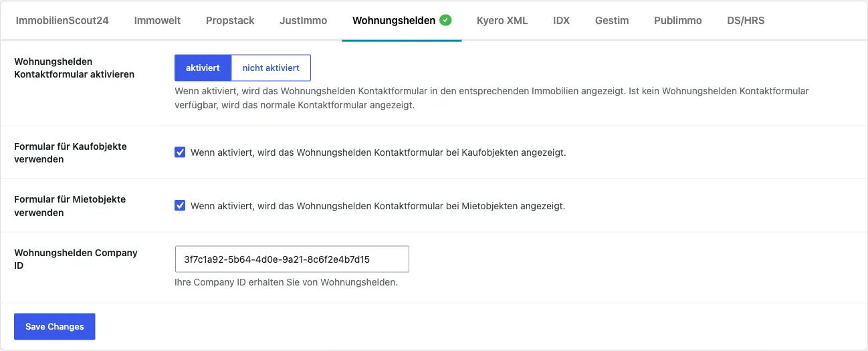
Task: Click the 'Wohnungshelden Company ID' label
Action: point(76,259)
